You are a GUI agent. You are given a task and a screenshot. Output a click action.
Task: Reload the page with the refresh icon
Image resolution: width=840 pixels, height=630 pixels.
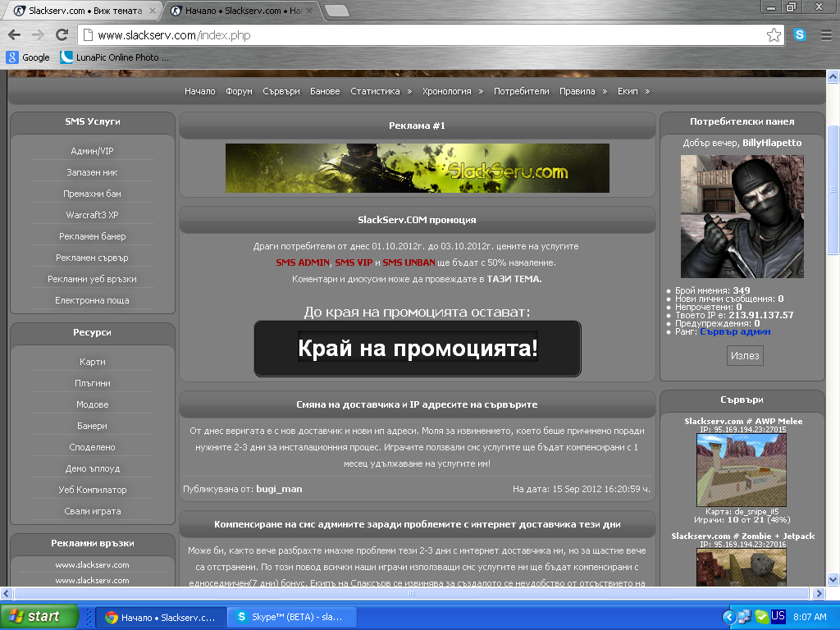62,35
